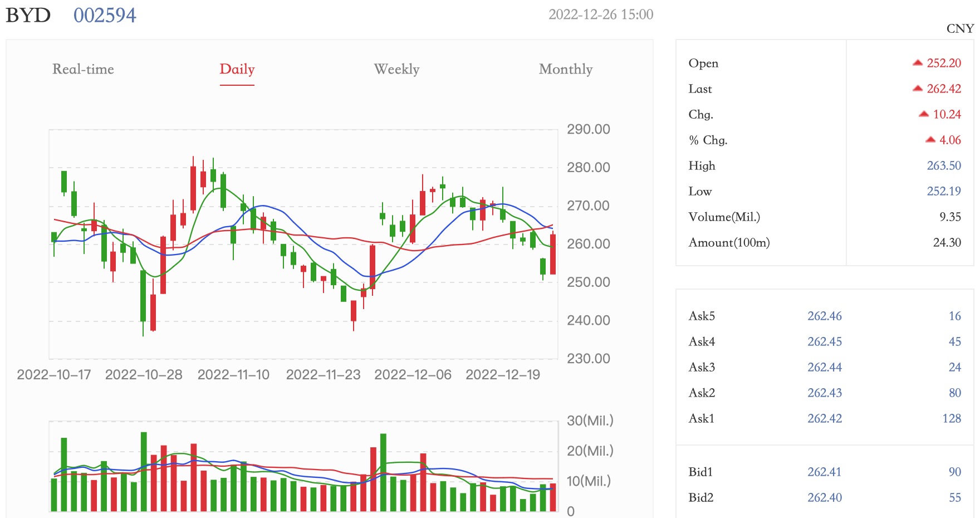
Task: Click the Bid2 price 262.40
Action: pos(825,497)
